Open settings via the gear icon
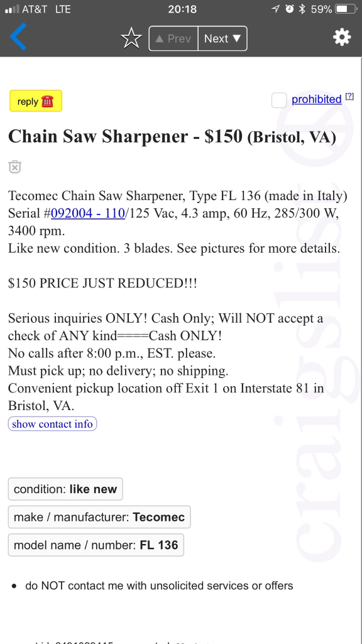 [x=342, y=38]
